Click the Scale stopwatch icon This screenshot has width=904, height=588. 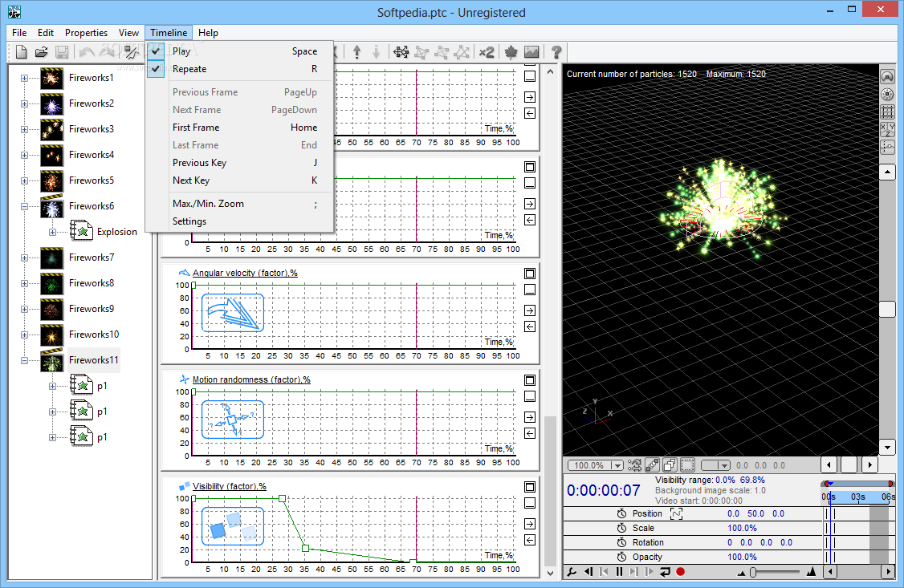click(621, 528)
